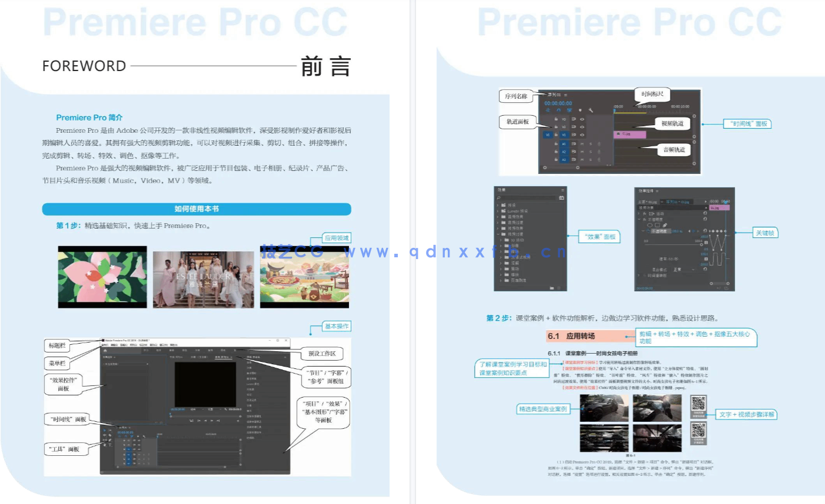Click the stopwatch beside 不透明度 parameter

click(648, 231)
